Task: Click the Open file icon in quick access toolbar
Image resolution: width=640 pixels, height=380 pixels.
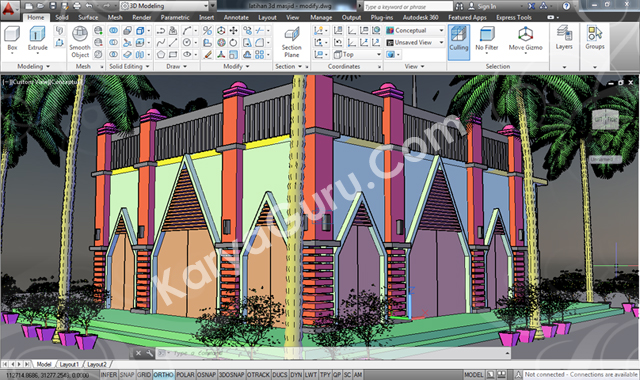Action: click(x=40, y=6)
